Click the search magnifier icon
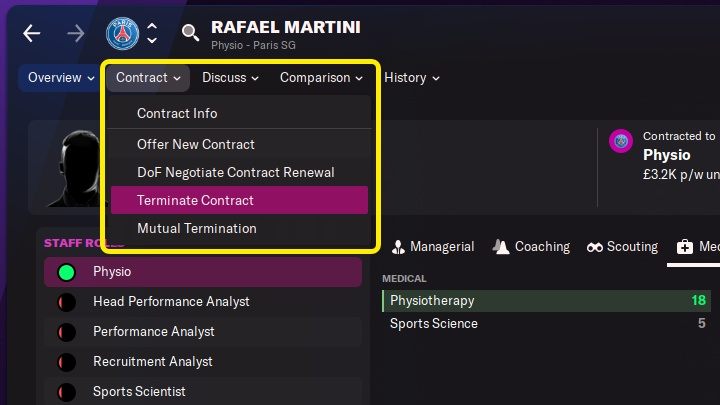This screenshot has height=405, width=720. pos(190,34)
